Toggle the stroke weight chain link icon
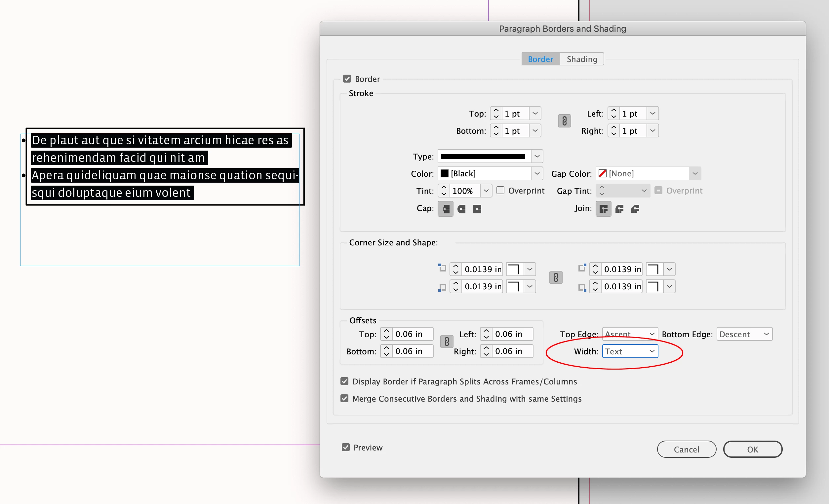 pyautogui.click(x=564, y=121)
